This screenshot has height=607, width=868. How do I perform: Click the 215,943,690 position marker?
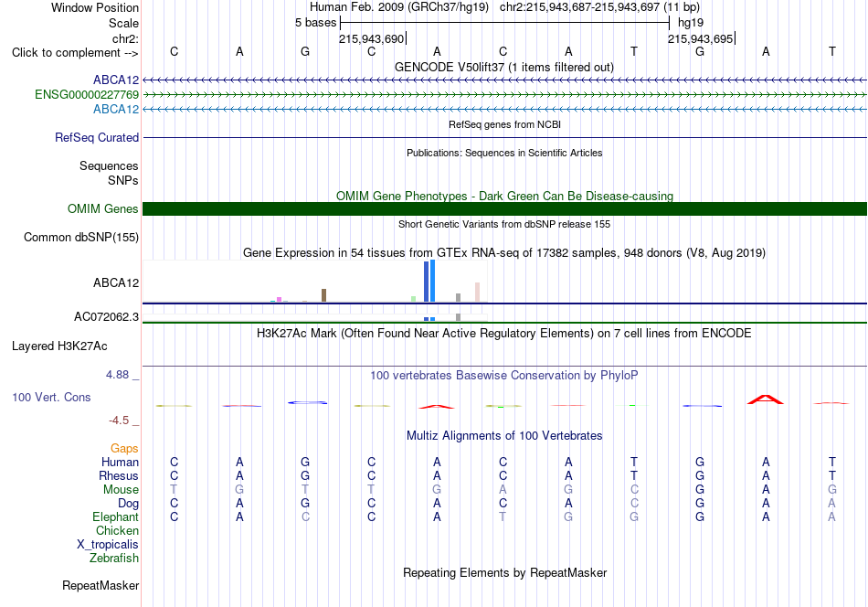pos(372,38)
